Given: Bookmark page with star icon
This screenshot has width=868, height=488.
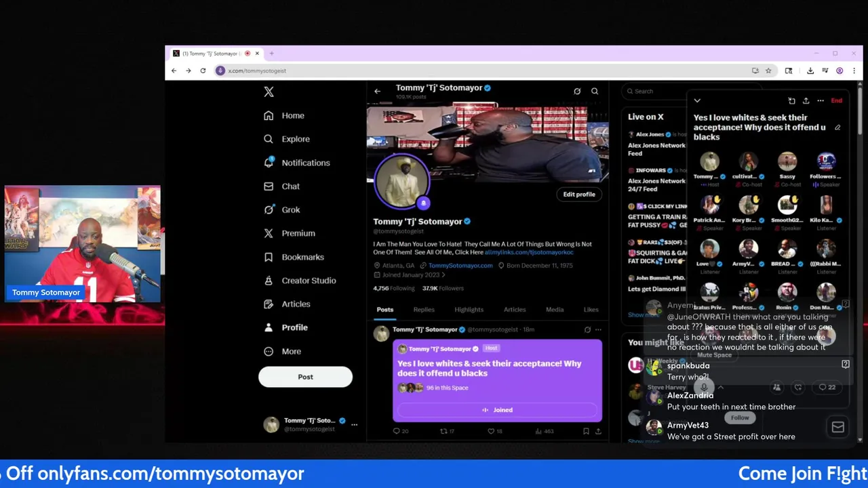Looking at the screenshot, I should (768, 70).
